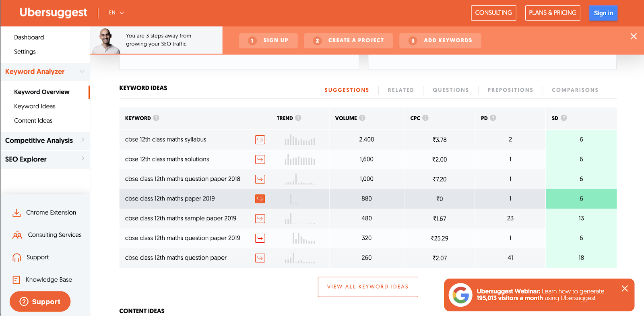Image resolution: width=644 pixels, height=316 pixels.
Task: Click the PD value 41
Action: click(x=510, y=258)
